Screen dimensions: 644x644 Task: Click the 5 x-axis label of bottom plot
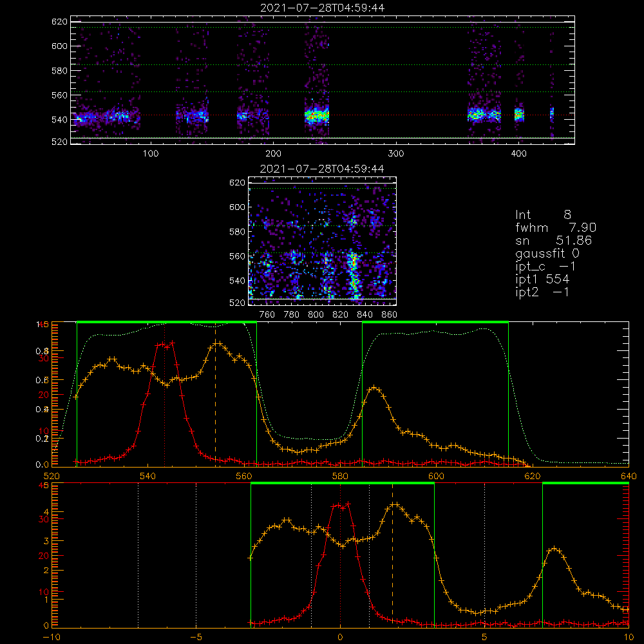click(x=485, y=637)
